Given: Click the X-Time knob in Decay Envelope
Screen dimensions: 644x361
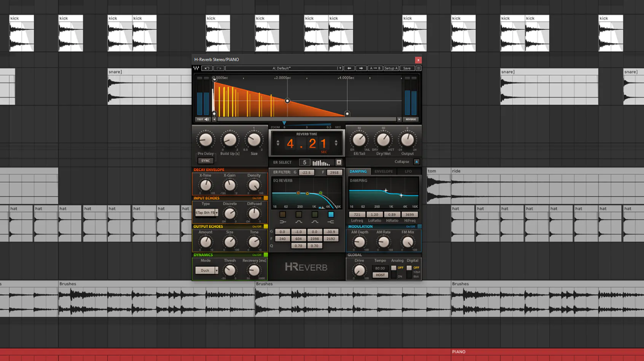Looking at the screenshot, I should [206, 185].
